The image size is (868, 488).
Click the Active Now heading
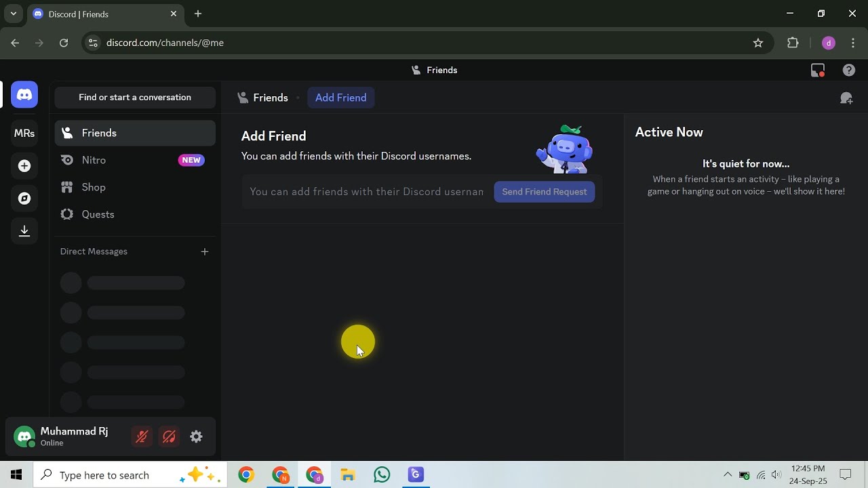coord(669,132)
